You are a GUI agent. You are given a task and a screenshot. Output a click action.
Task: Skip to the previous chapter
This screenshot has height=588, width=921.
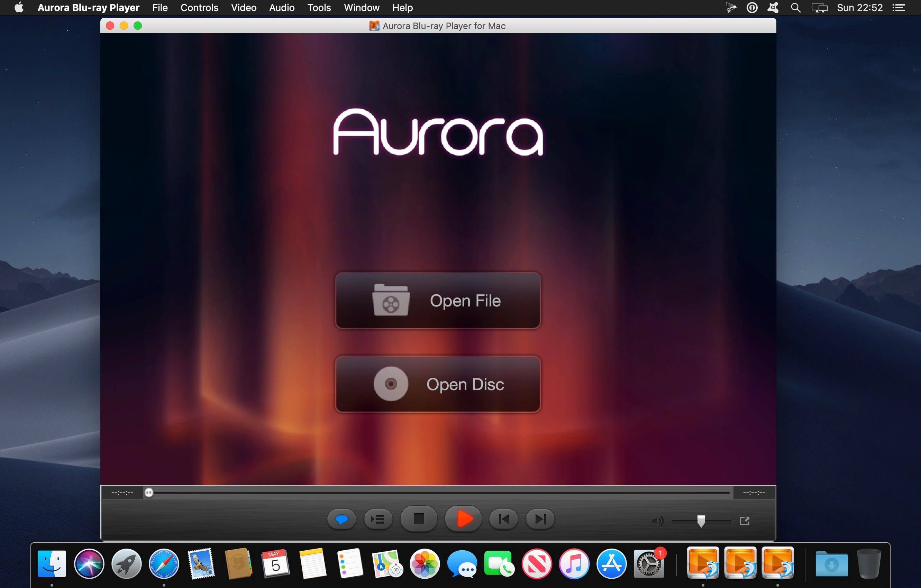504,519
